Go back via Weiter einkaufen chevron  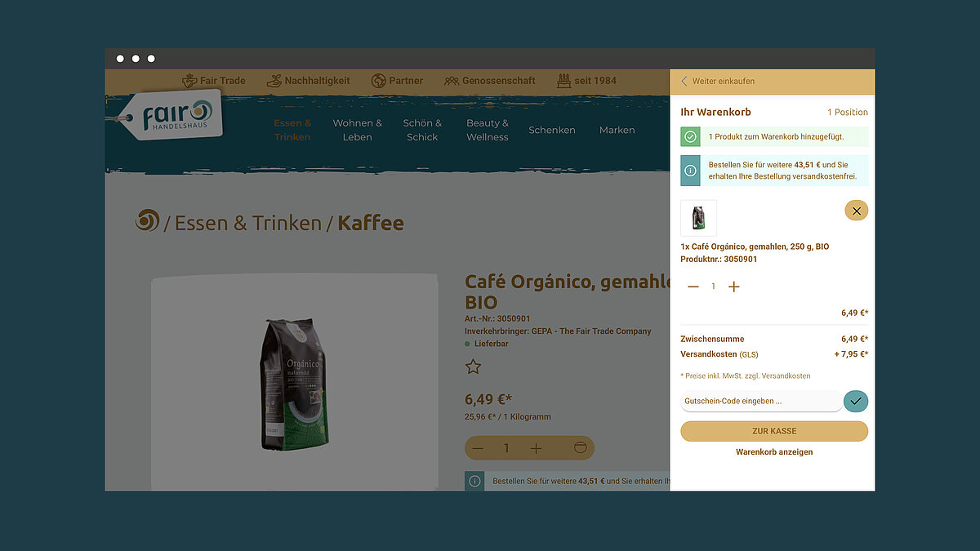684,81
